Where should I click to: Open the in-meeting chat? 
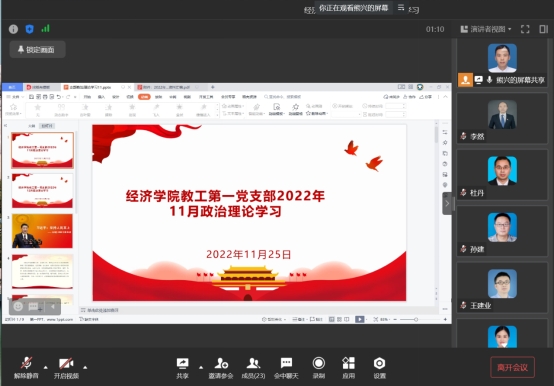coord(286,368)
